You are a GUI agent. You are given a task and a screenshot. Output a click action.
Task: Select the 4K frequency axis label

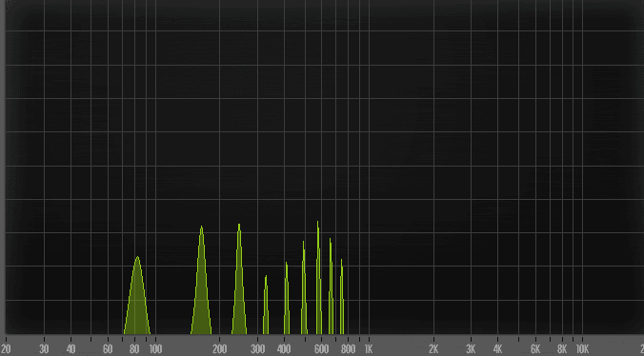tap(497, 349)
